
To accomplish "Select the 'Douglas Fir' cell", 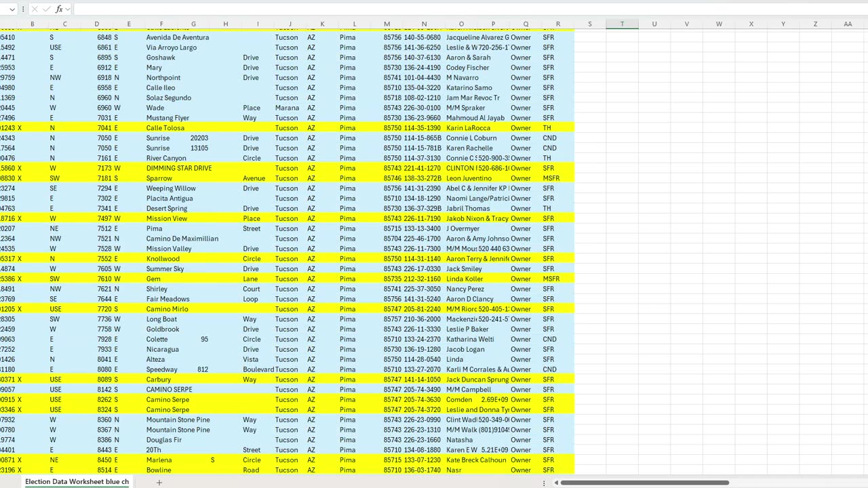I will pyautogui.click(x=165, y=440).
